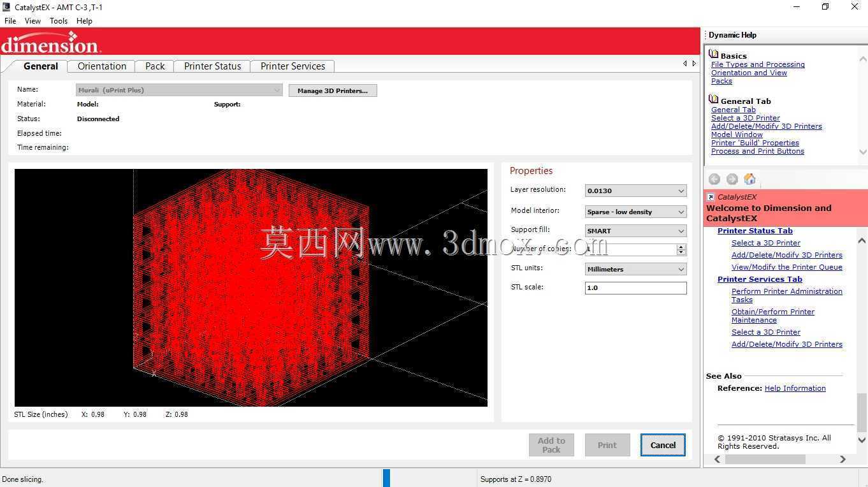This screenshot has height=487, width=868.
Task: Click help content scrollbar down arrow
Action: (x=862, y=440)
